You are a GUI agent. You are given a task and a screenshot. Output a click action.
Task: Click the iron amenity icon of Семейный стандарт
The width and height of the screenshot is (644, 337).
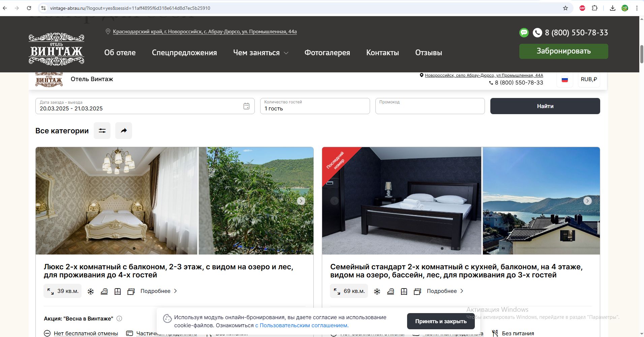coord(391,291)
